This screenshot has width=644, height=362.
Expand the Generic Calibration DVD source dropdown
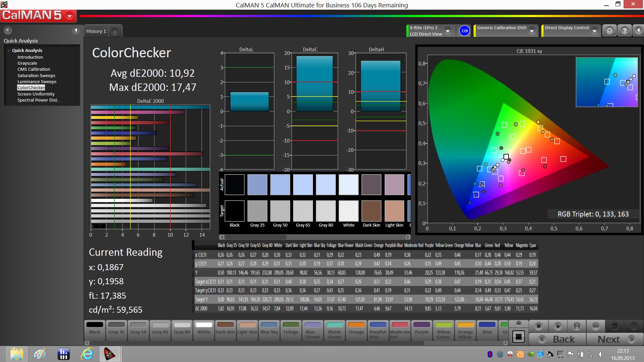tap(532, 31)
